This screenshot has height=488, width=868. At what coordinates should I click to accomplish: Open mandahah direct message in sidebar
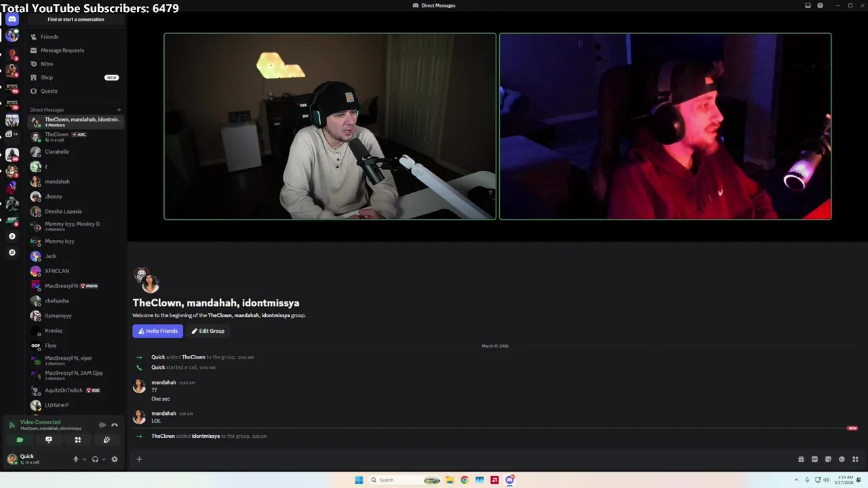pyautogui.click(x=75, y=182)
